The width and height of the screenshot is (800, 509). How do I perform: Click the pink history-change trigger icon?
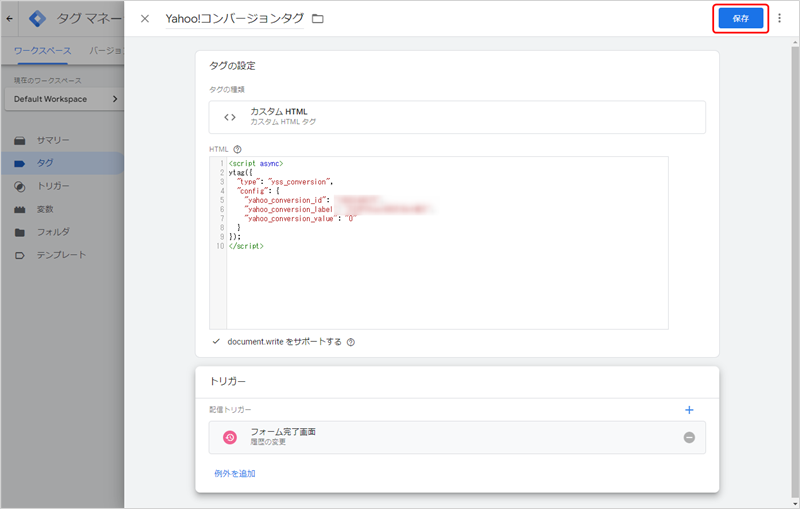pyautogui.click(x=230, y=438)
